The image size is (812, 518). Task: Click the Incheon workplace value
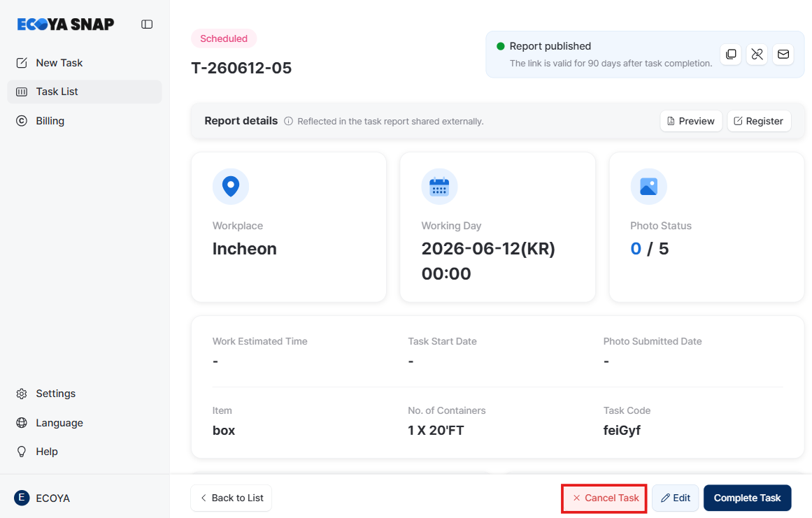coord(244,249)
